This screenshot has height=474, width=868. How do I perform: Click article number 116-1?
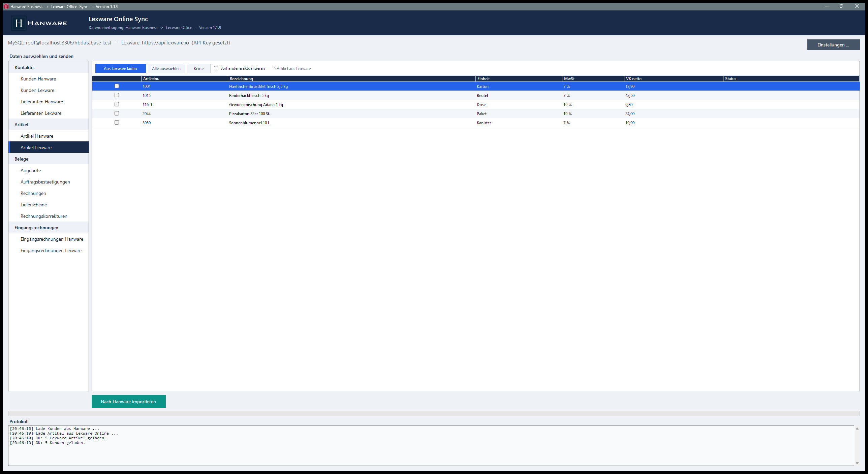point(147,105)
